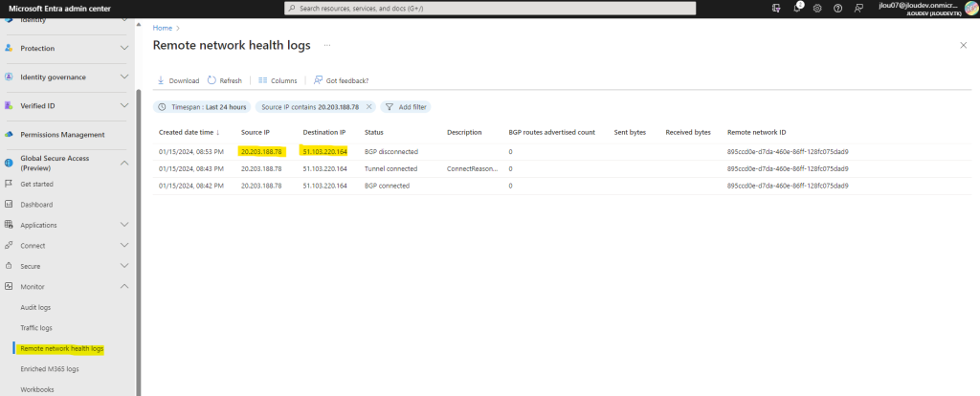The image size is (980, 396).
Task: Change the Timespan Last 24 hours filter
Action: coord(202,107)
